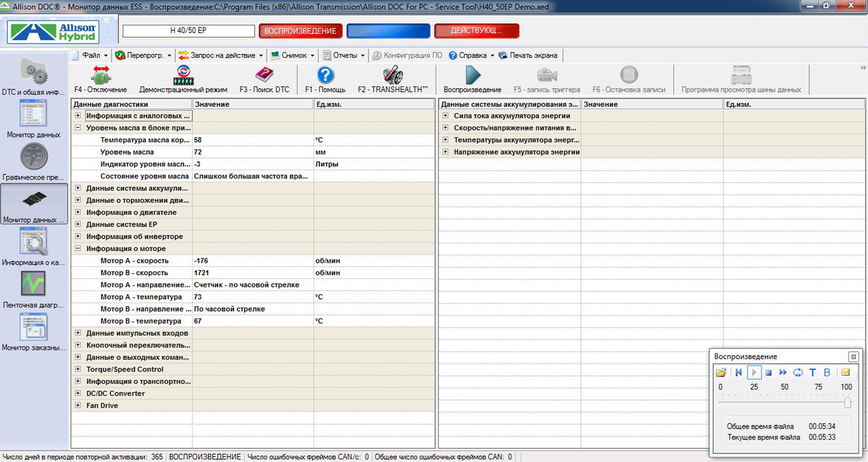Viewport: 868px width, 462px height.
Task: Open the Файл menu
Action: (x=91, y=55)
